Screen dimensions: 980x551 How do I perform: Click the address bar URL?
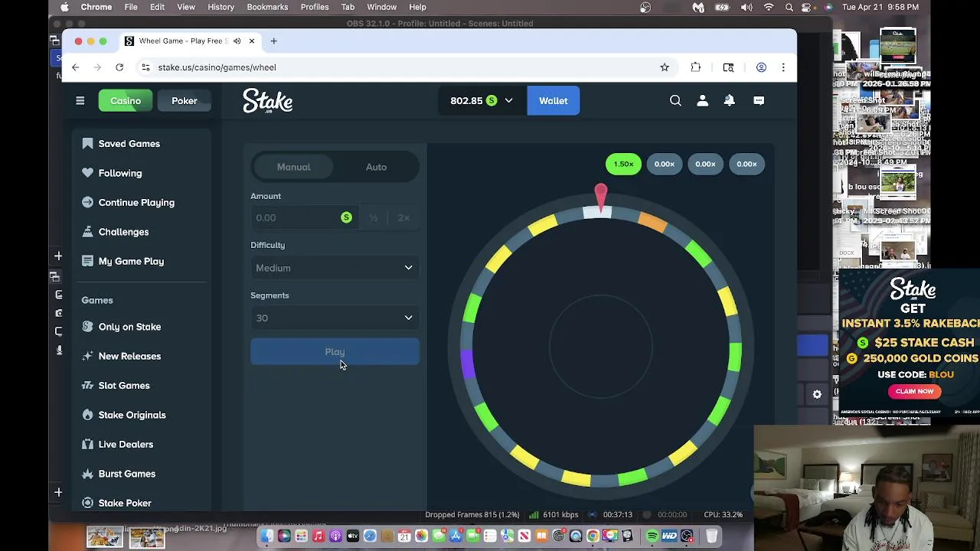pos(217,67)
